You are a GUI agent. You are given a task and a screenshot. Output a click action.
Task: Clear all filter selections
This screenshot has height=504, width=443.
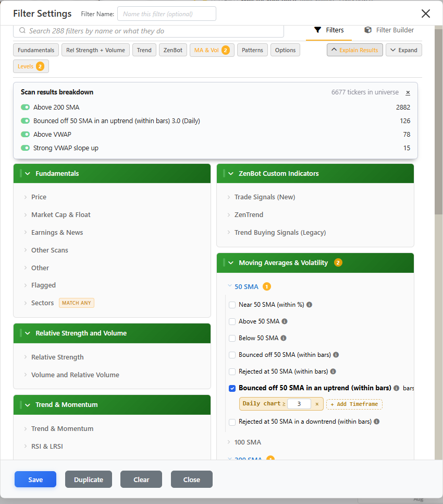coord(141,479)
